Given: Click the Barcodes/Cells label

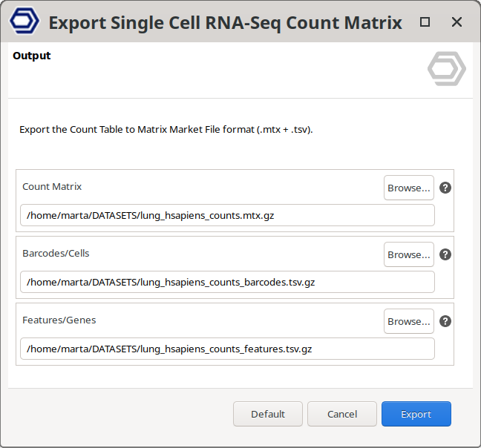Looking at the screenshot, I should (x=56, y=254).
